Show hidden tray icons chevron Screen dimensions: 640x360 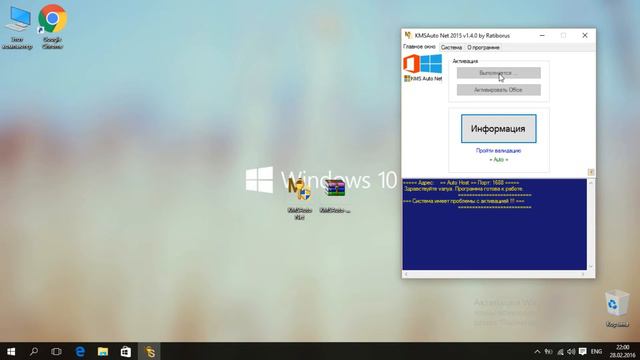tap(537, 351)
